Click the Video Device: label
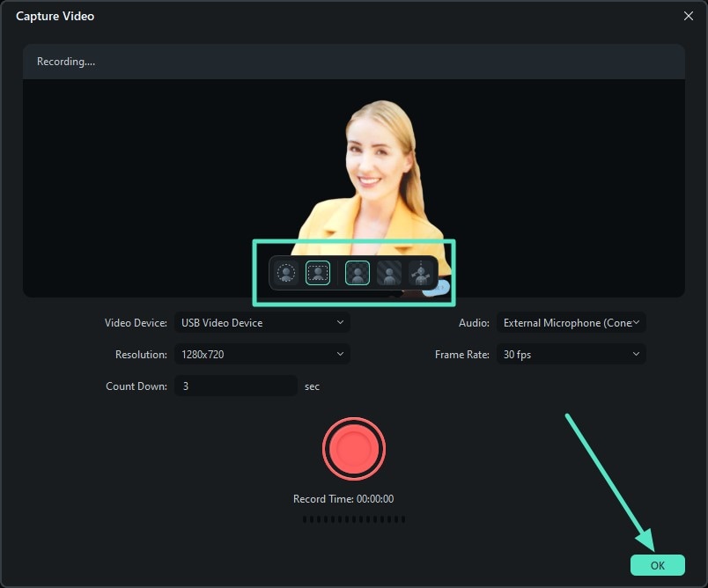Screen dimensions: 708x588 point(136,323)
